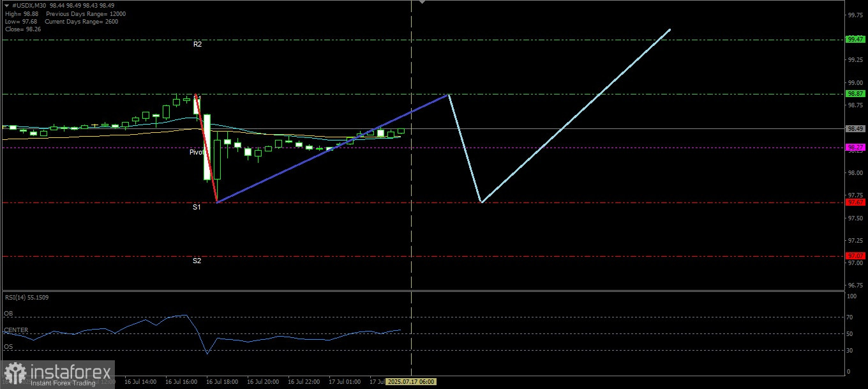This screenshot has height=389, width=868.
Task: Click the Low= 97.68 text
Action: pos(20,21)
